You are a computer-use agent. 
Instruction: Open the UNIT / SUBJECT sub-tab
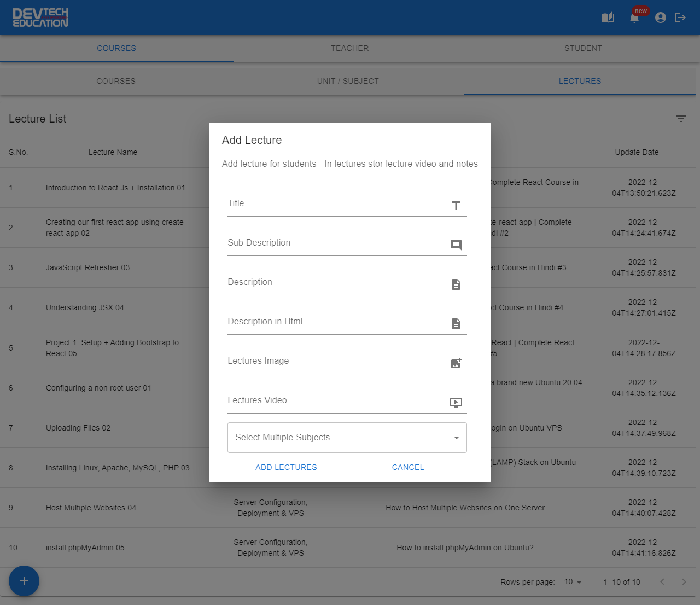click(x=348, y=81)
